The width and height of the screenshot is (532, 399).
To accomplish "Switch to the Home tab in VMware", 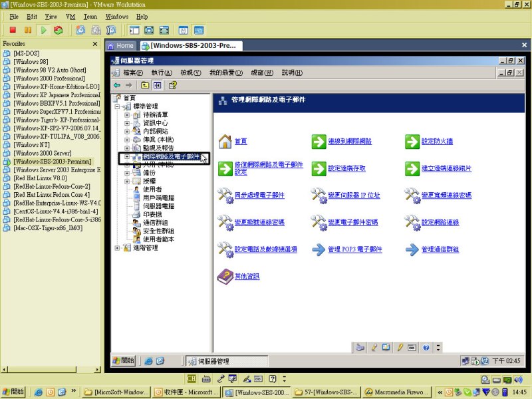I will pos(121,45).
